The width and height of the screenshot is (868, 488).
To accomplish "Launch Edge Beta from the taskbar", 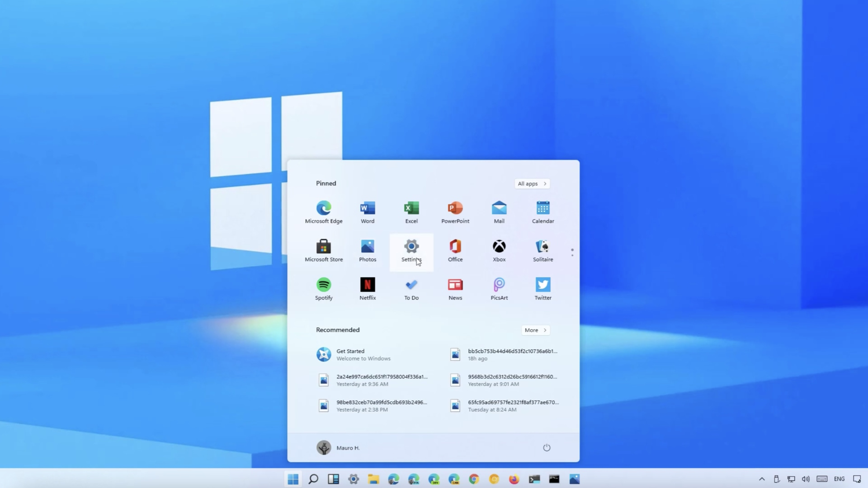I will [414, 479].
